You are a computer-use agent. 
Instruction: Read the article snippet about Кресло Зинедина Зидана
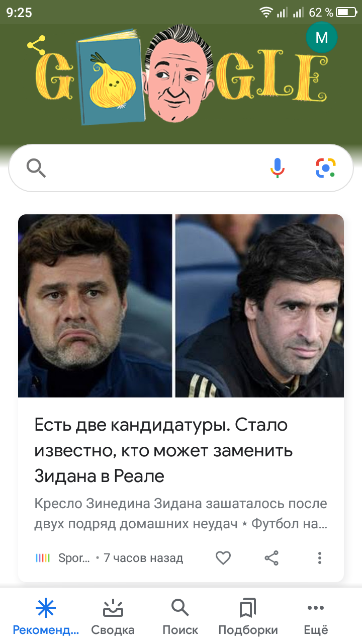coord(181,514)
